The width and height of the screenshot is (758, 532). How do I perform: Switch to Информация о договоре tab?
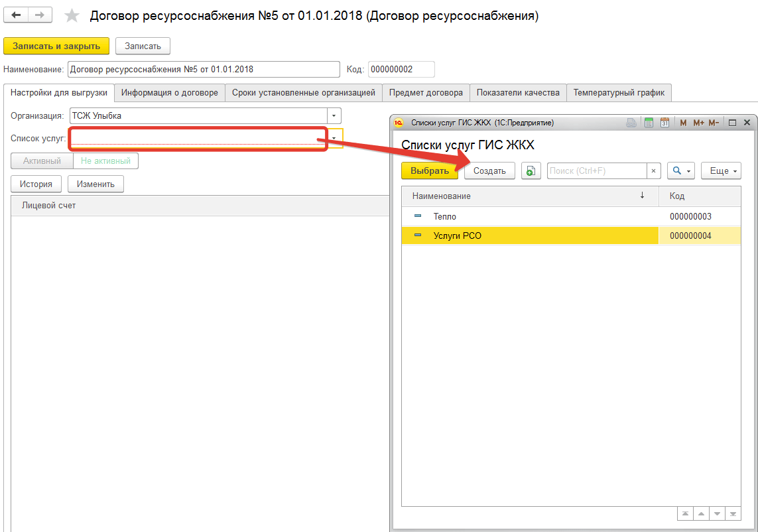point(170,93)
